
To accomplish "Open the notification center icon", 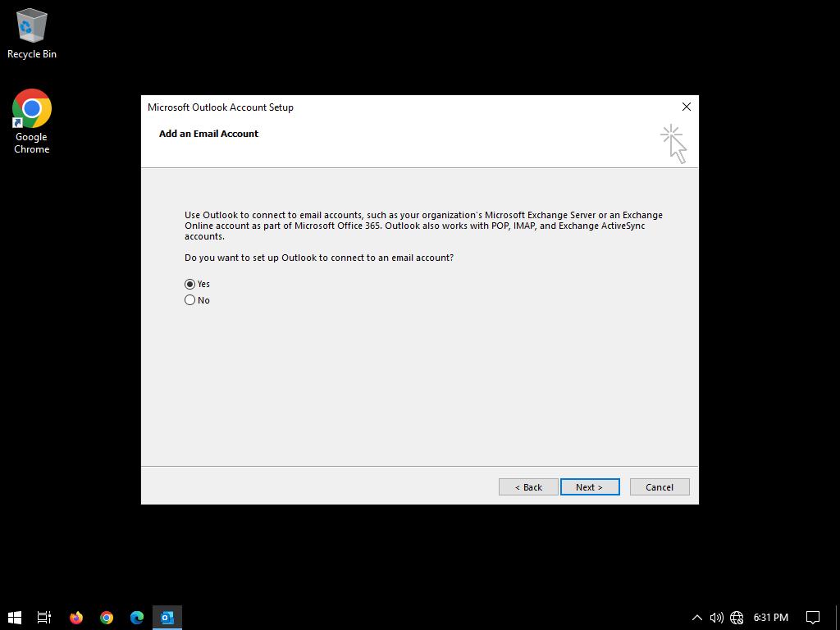I will [x=813, y=618].
